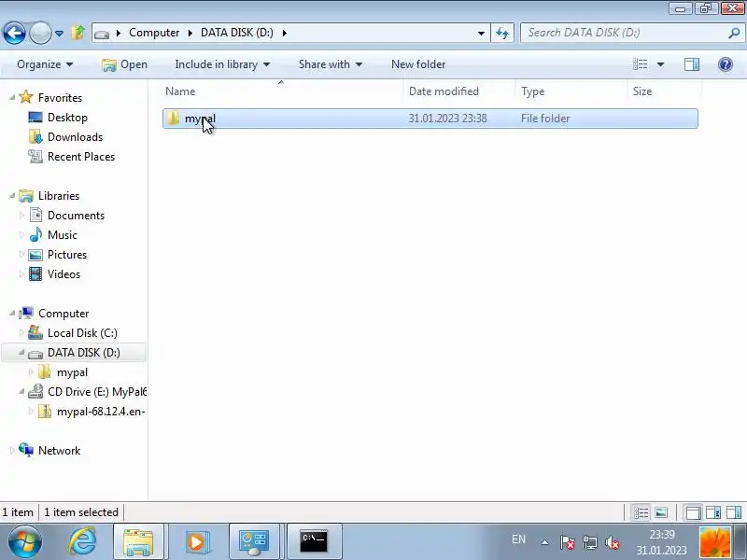Viewport: 747px width, 560px height.
Task: Select Computer in navigation pane
Action: coord(63,314)
